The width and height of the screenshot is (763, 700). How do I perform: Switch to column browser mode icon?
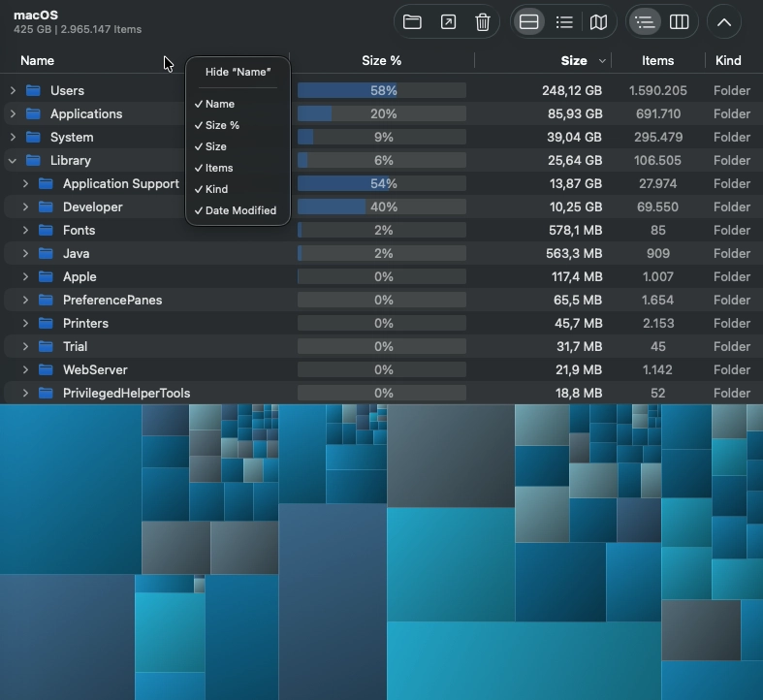pos(679,22)
